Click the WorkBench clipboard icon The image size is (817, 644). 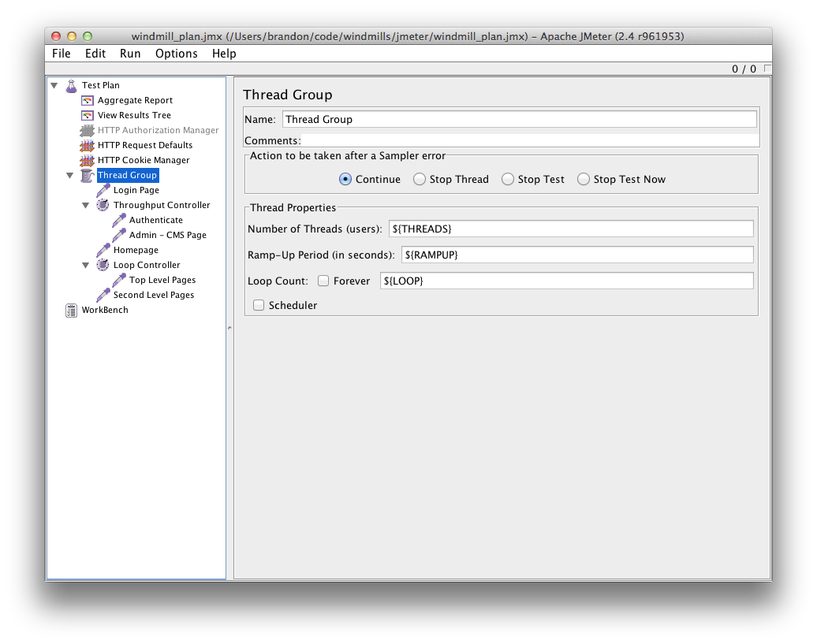coord(72,310)
